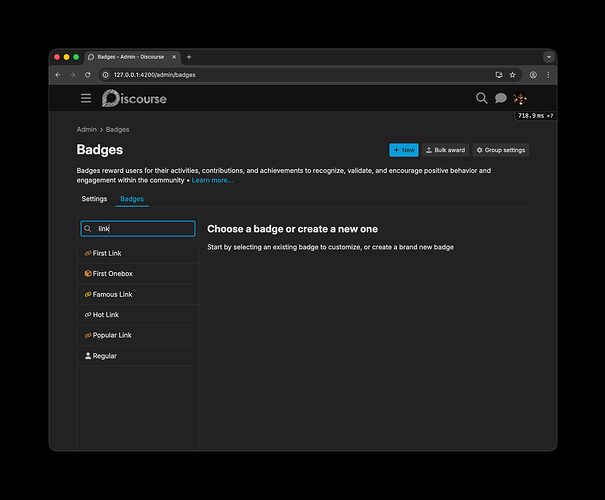Expand the tab search dropdown
Image resolution: width=605 pixels, height=500 pixels.
[x=549, y=57]
